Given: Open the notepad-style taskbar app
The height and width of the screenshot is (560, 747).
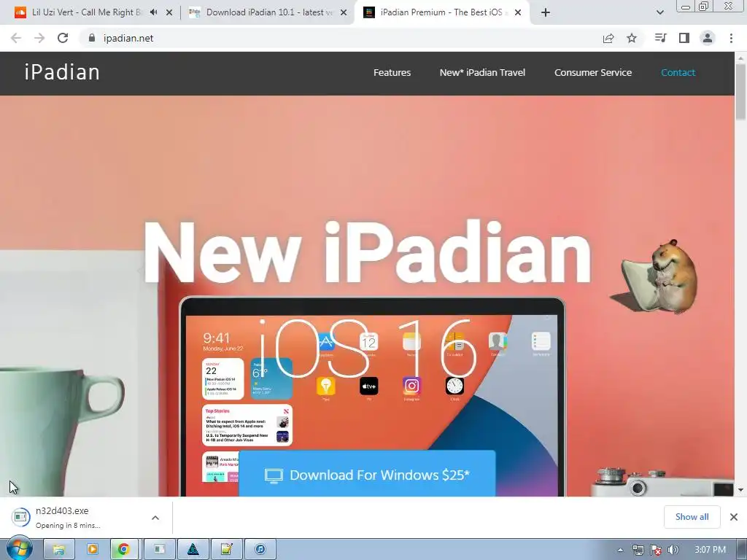Looking at the screenshot, I should tap(227, 550).
